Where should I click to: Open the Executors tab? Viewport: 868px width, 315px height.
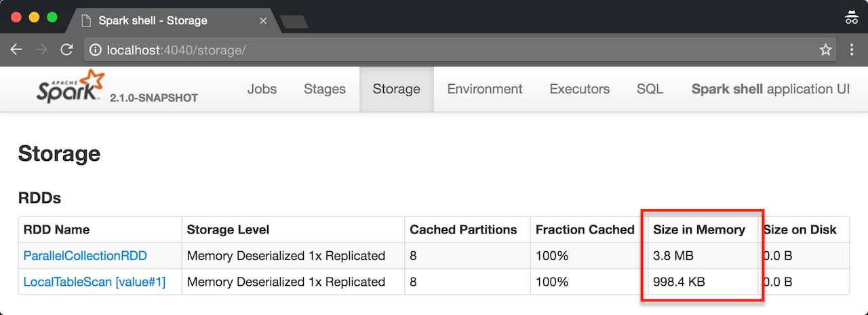[579, 89]
